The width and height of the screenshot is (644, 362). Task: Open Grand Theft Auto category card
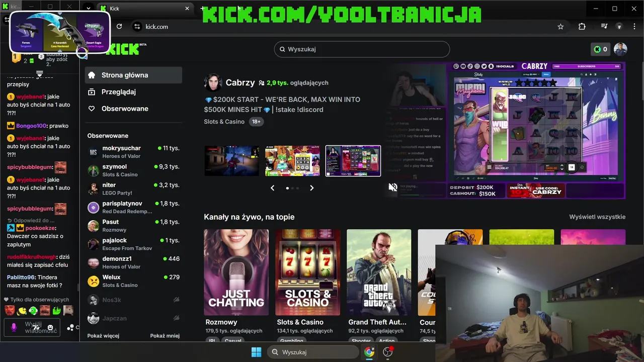coord(379,273)
